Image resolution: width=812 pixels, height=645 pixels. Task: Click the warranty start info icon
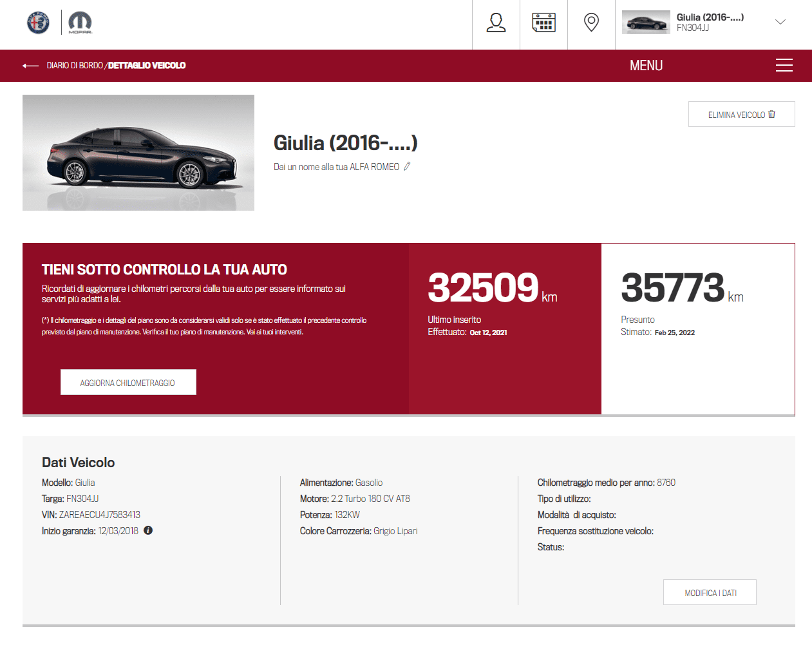148,530
